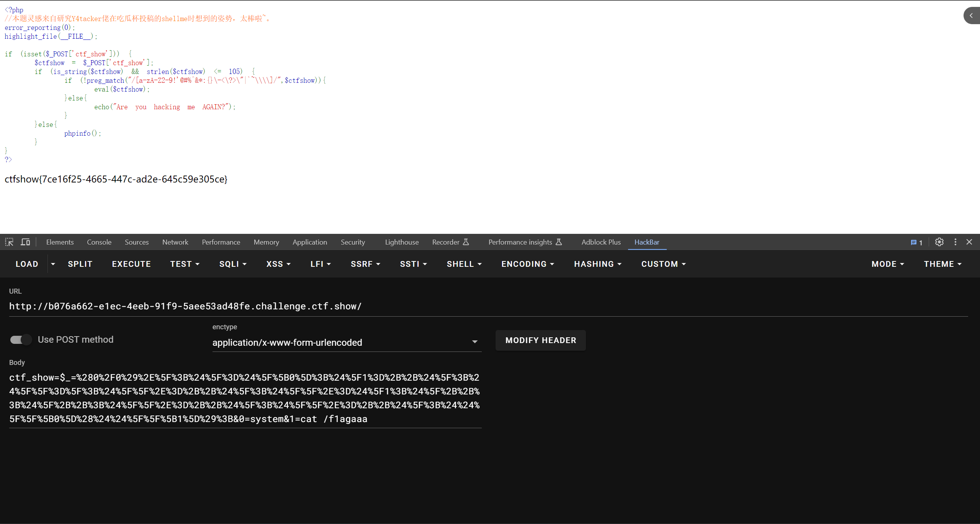Viewport: 980px width, 524px height.
Task: Switch to the Application tab
Action: tap(310, 242)
